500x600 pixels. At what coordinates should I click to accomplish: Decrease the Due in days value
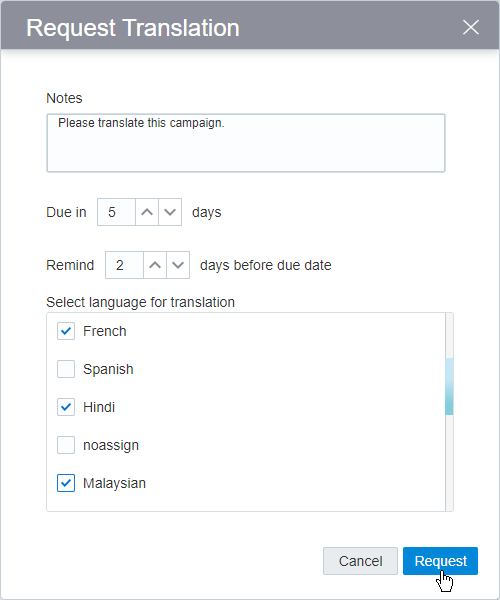170,212
